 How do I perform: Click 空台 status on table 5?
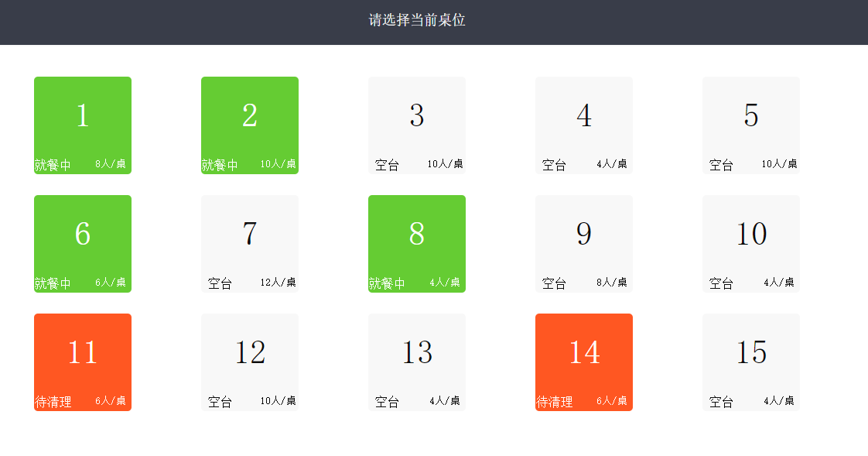tap(721, 165)
